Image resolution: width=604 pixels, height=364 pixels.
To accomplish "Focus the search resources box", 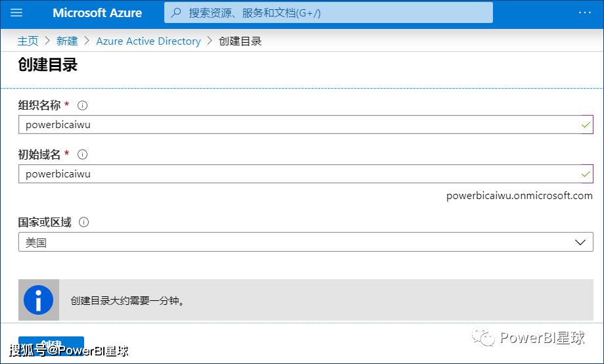I will pyautogui.click(x=328, y=12).
